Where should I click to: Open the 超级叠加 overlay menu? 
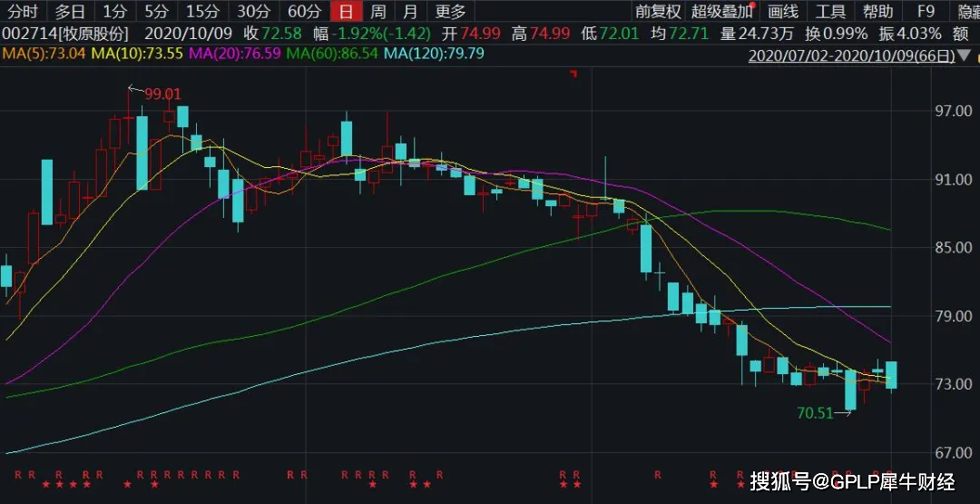point(721,12)
